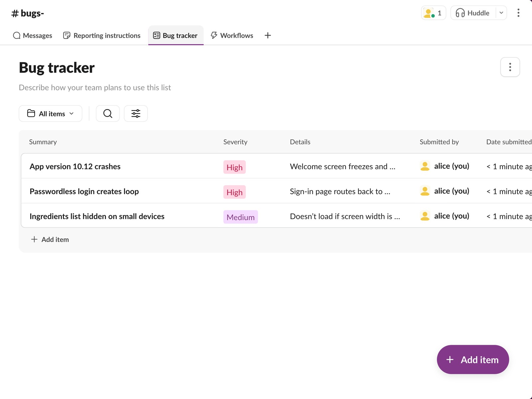Click Add item below the table rows
The height and width of the screenshot is (399, 532).
(50, 239)
